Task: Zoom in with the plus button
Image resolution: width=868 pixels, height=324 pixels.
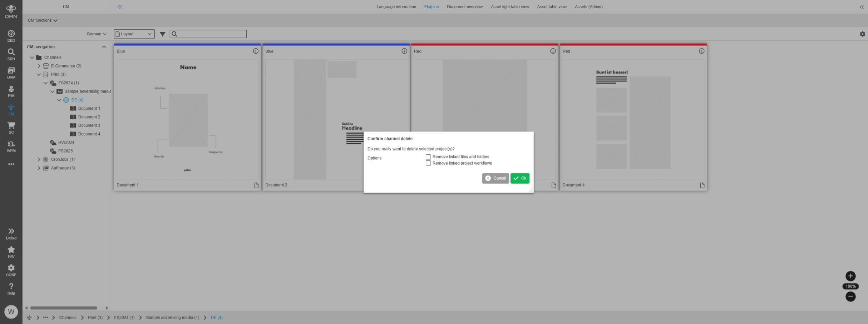Action: click(850, 276)
